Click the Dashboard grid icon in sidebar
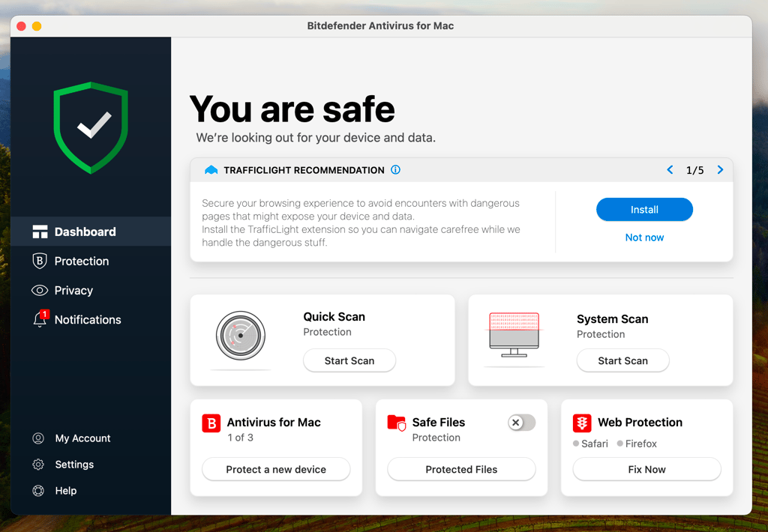 click(40, 232)
